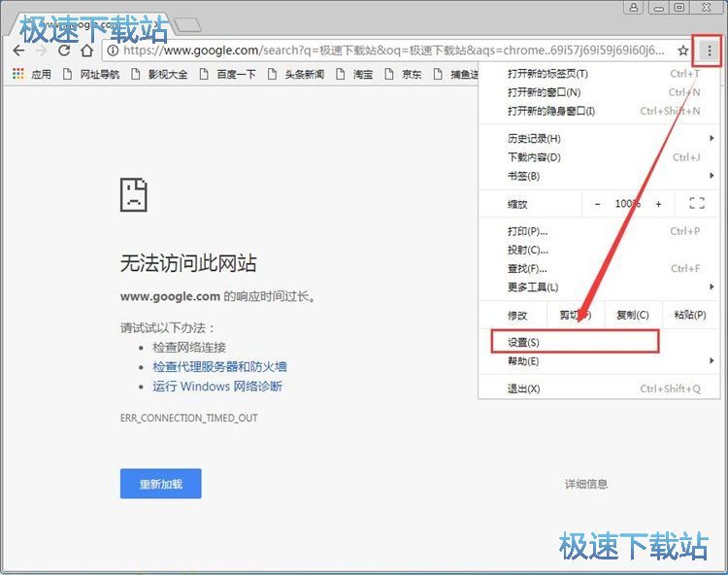Select 打印(P)... menu item
Viewport: 728px width, 575px height.
(x=599, y=231)
